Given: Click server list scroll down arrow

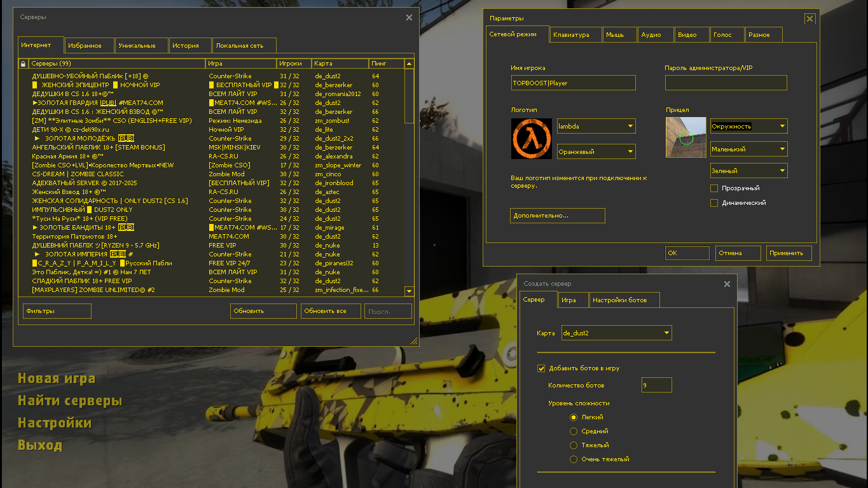Looking at the screenshot, I should pyautogui.click(x=409, y=291).
